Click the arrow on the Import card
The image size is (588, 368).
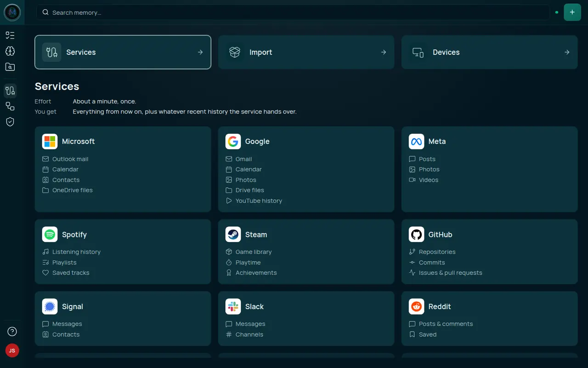click(384, 52)
